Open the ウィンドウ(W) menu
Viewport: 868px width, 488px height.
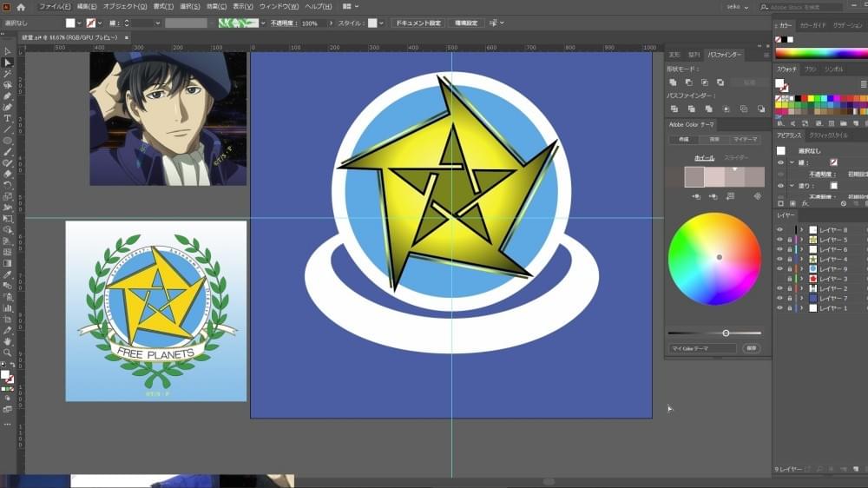(279, 7)
